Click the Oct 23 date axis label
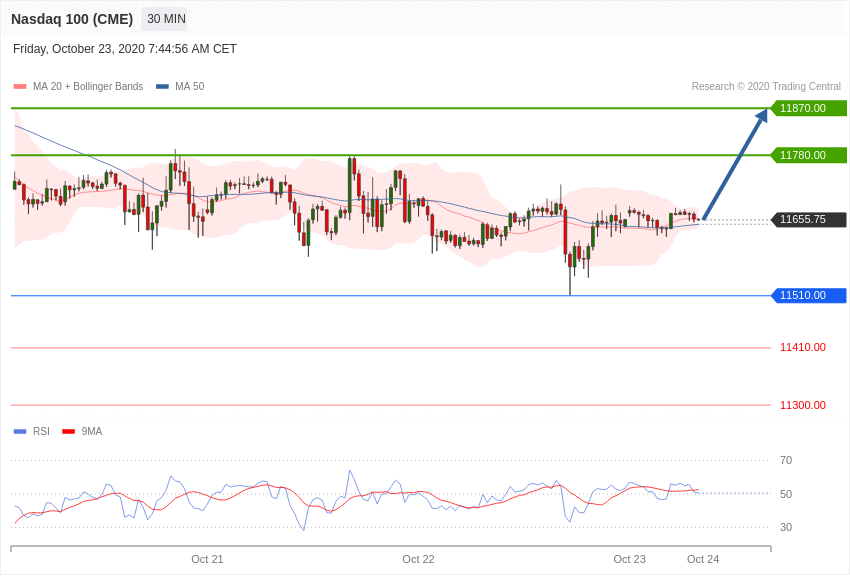 click(x=629, y=559)
